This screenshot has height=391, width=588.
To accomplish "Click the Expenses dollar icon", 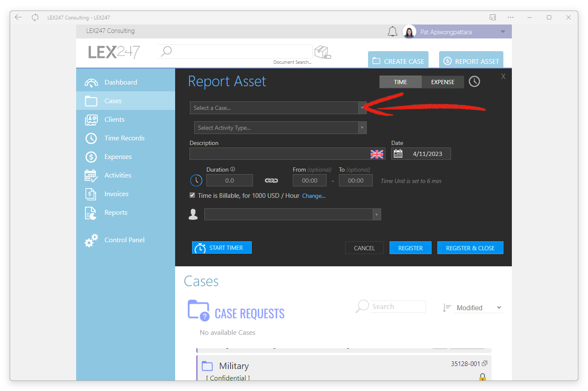I will (x=91, y=157).
